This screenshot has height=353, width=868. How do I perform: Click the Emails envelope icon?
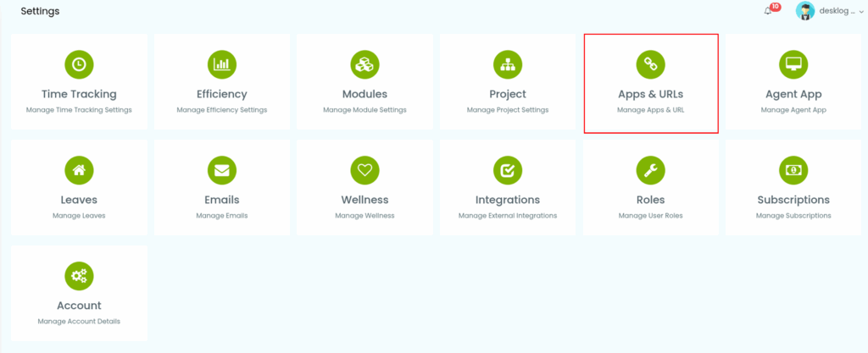(x=222, y=169)
